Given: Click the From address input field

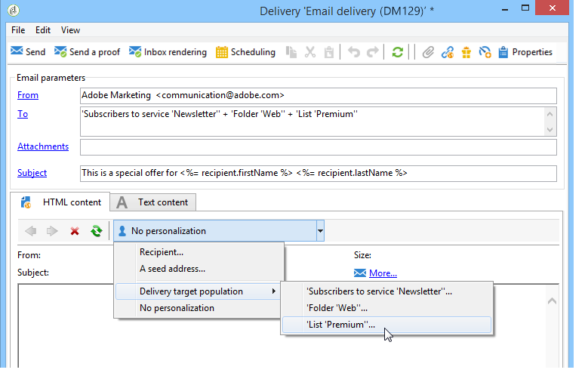Looking at the screenshot, I should (x=319, y=96).
